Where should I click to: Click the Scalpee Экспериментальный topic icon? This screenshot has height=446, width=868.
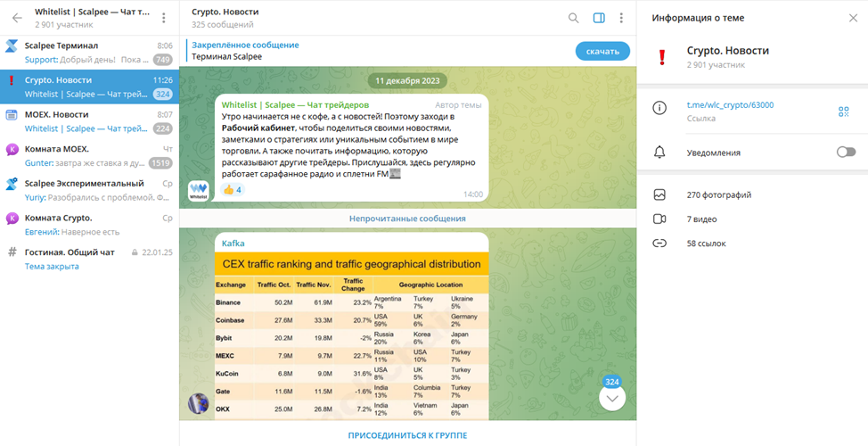click(x=12, y=184)
